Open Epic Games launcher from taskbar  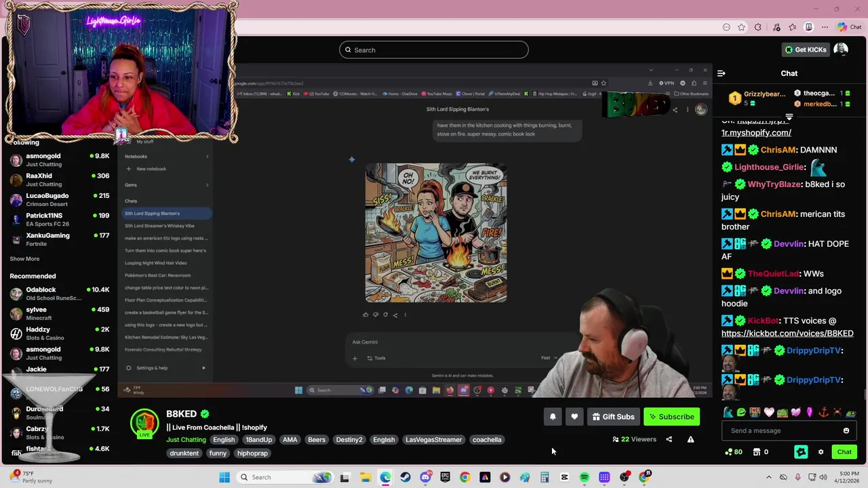[x=445, y=477]
